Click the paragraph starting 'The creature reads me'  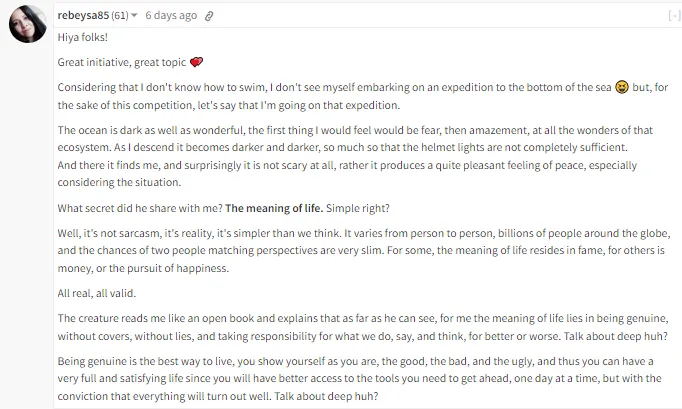click(363, 327)
